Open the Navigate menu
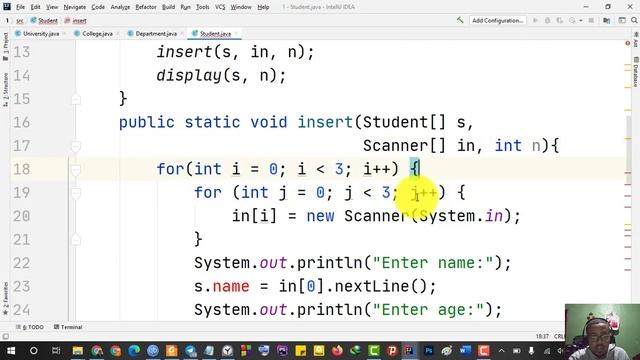 (x=75, y=7)
